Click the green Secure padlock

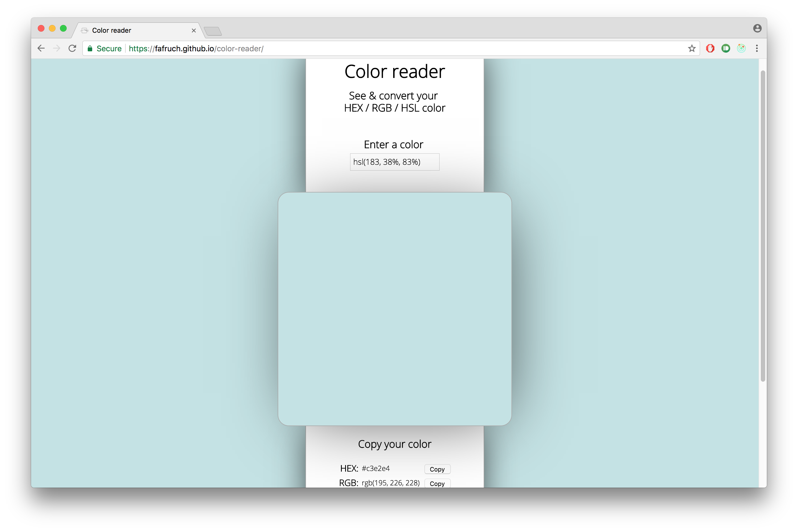[x=90, y=49]
